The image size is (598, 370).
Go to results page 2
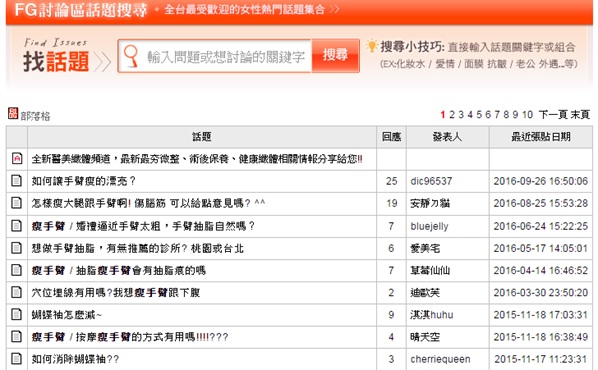(x=452, y=114)
